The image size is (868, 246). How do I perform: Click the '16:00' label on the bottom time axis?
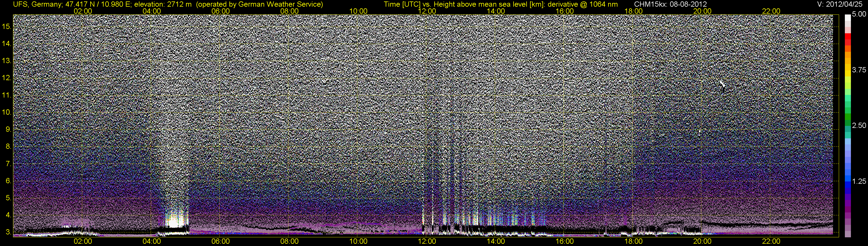(565, 241)
